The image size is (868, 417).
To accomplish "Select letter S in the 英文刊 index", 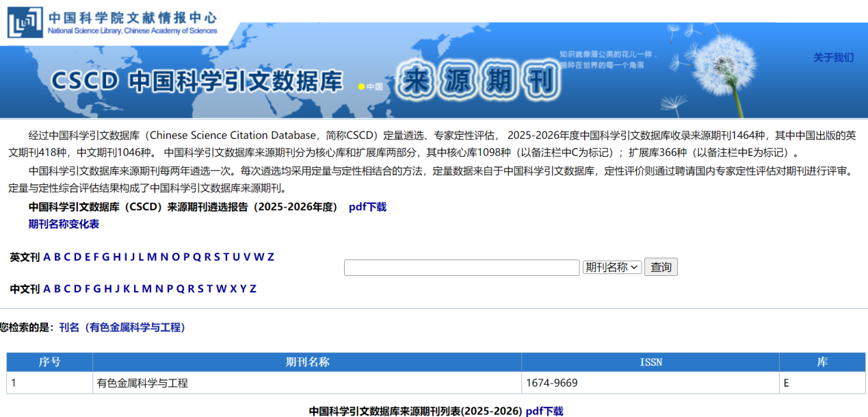I will point(218,257).
